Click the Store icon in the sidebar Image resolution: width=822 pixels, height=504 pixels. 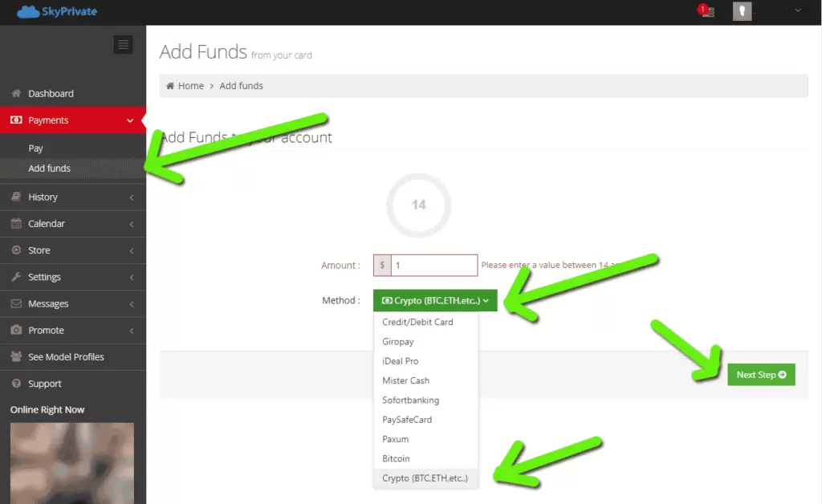[16, 250]
